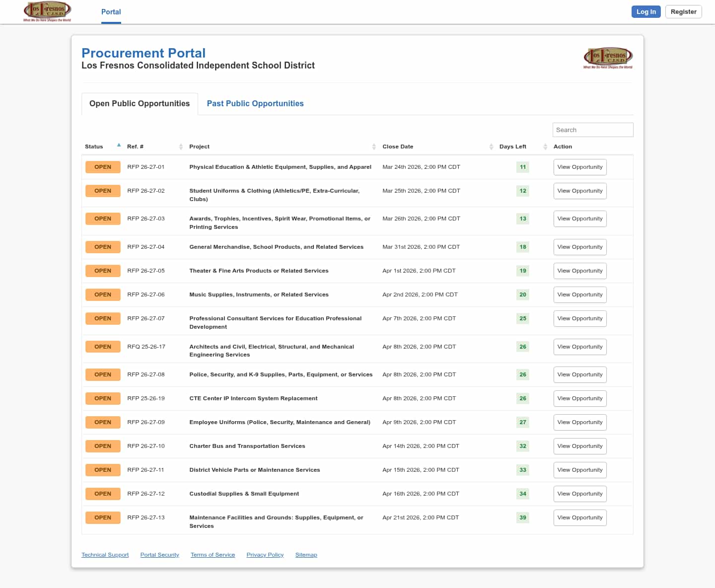
Task: Open the Technical Support footer link
Action: (x=105, y=555)
